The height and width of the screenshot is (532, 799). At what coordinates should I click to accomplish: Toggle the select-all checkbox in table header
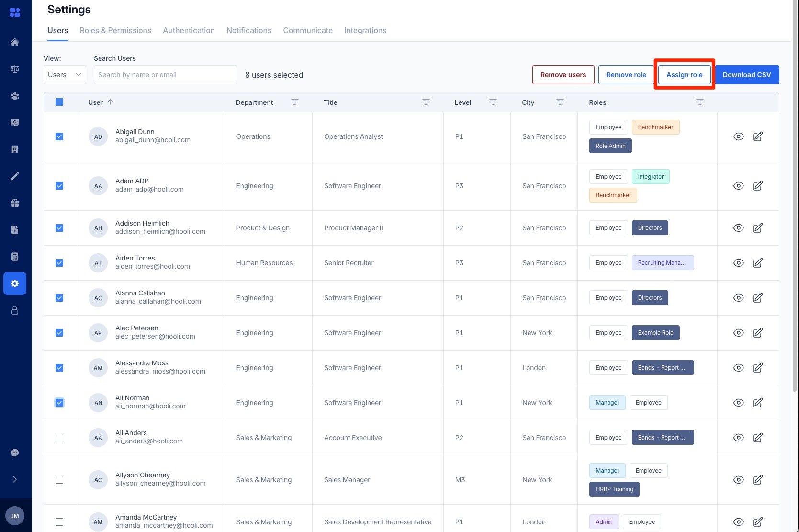tap(59, 102)
